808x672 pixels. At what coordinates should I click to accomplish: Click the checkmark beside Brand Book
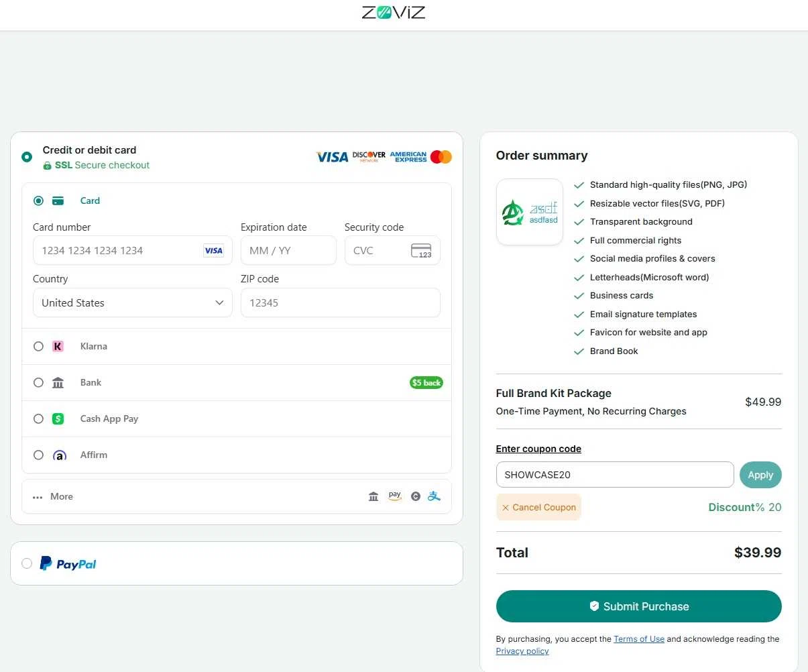click(579, 351)
